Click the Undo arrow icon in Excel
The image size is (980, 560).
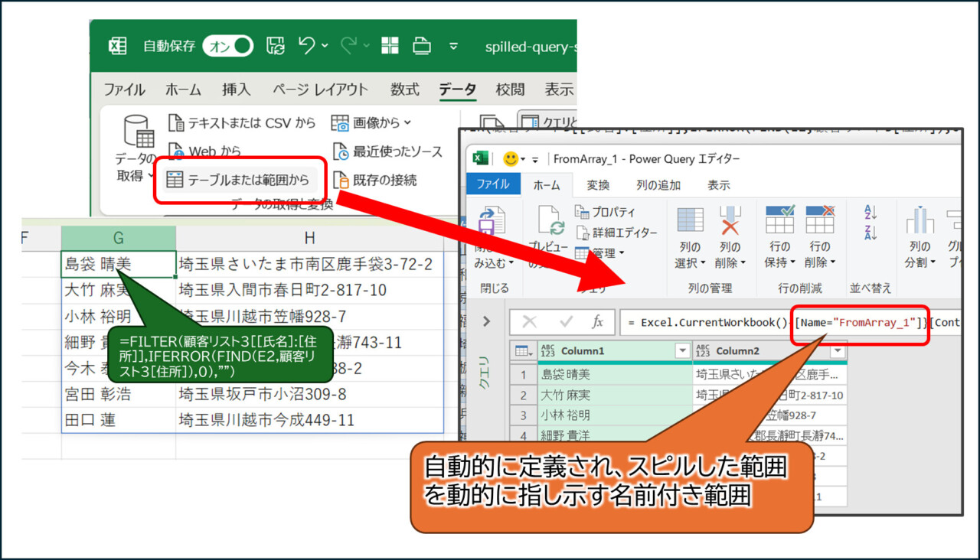point(306,46)
